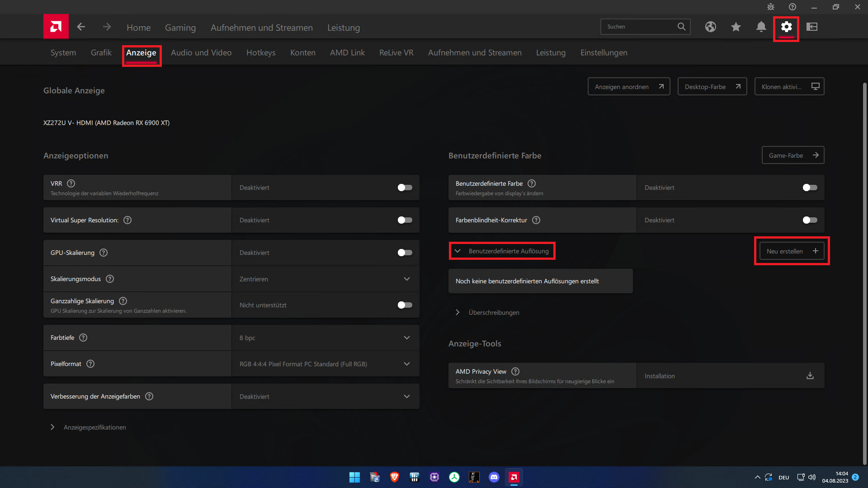Open settings gear icon

(x=786, y=27)
